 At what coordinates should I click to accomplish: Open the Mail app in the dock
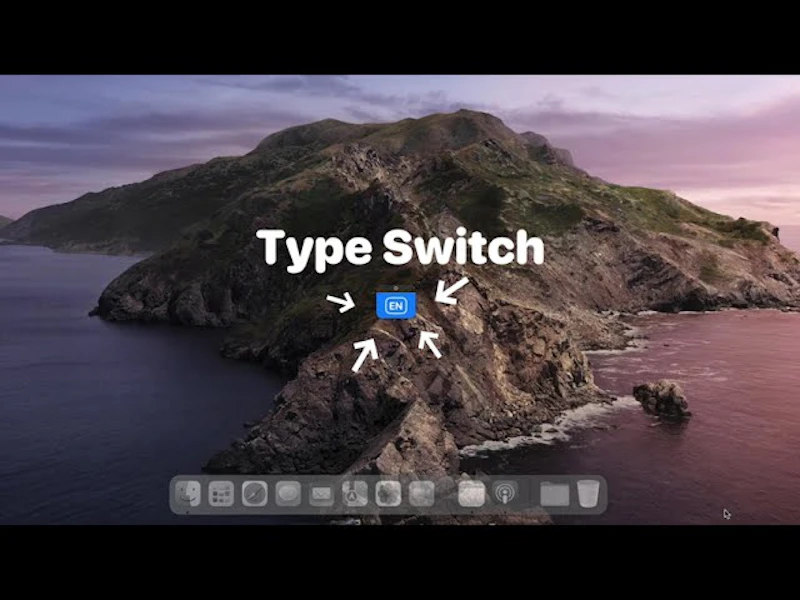321,494
